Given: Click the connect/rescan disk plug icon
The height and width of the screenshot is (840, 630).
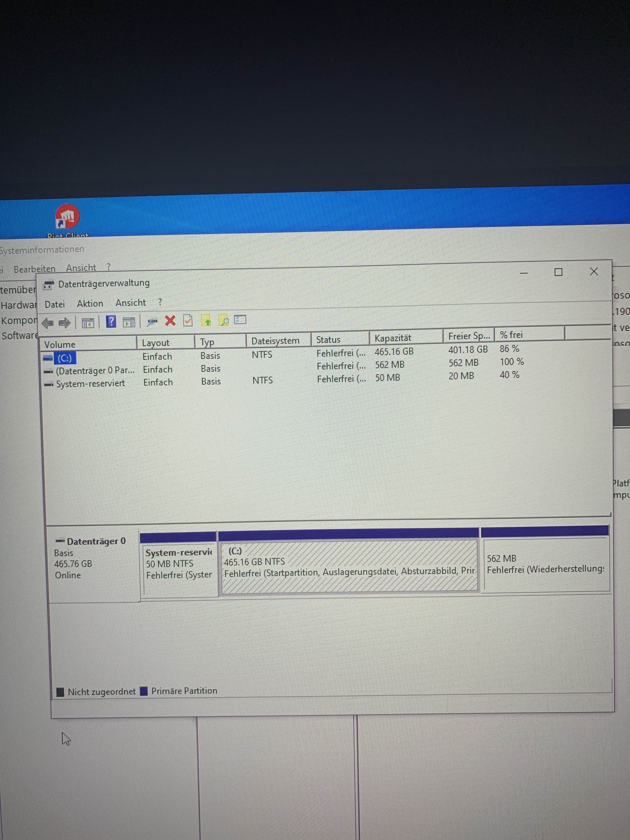Looking at the screenshot, I should pos(152,322).
